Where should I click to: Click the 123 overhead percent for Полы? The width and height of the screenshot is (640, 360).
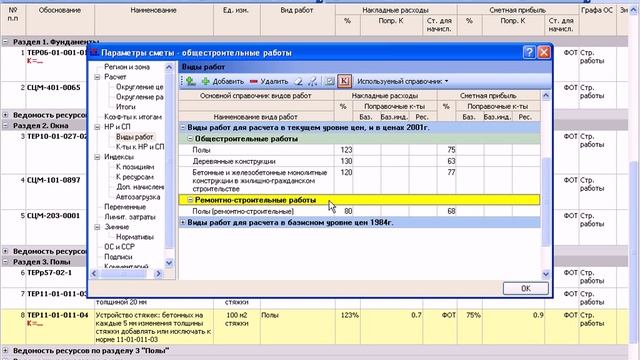346,150
